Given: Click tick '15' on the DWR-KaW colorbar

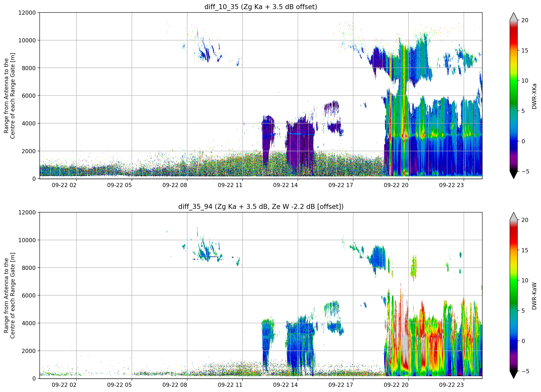Looking at the screenshot, I should pyautogui.click(x=525, y=250).
